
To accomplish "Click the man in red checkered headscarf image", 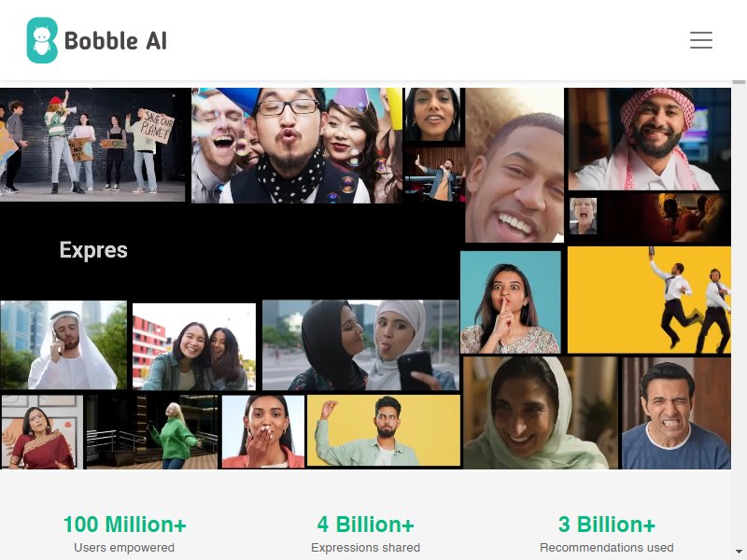I will (x=649, y=139).
